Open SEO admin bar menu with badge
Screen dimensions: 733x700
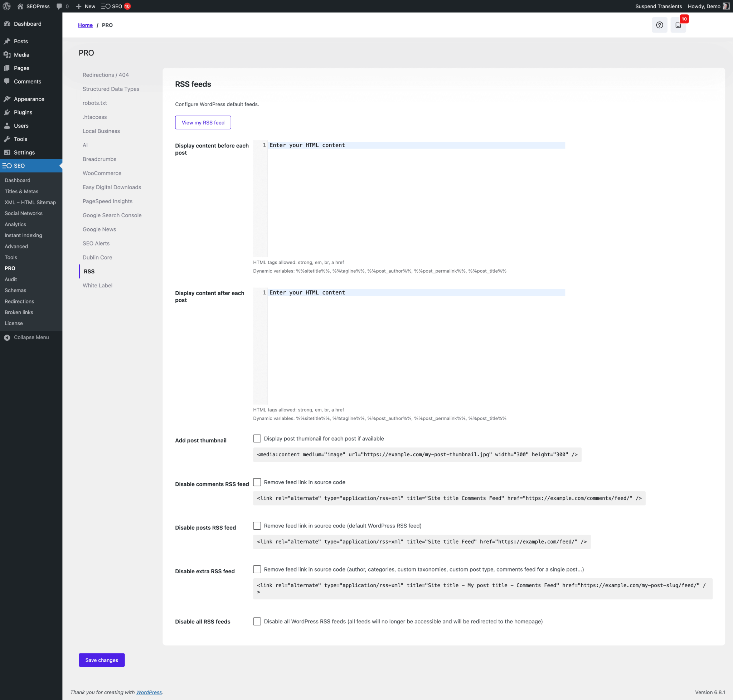tap(116, 6)
